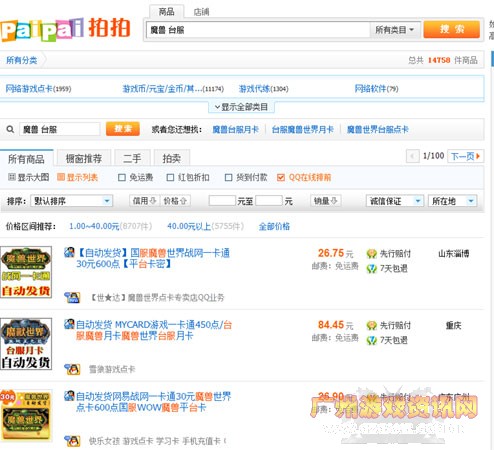
Task: Open 默认排序 sort dropdown
Action: (72, 201)
